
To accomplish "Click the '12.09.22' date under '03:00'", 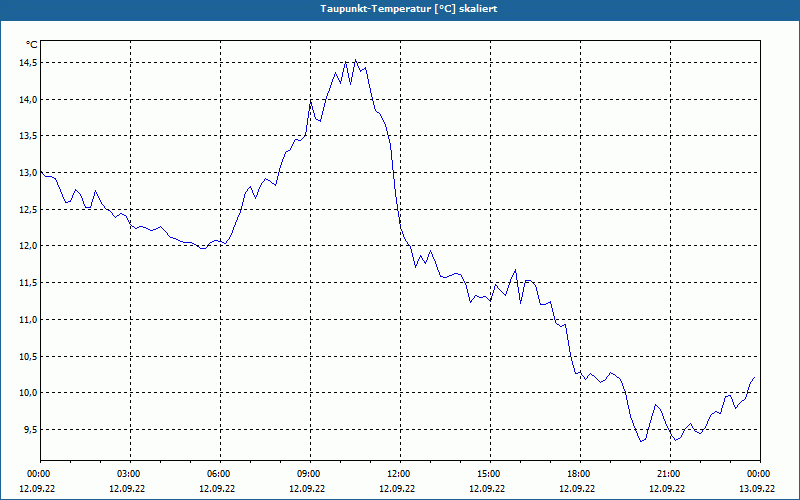I will click(x=127, y=488).
